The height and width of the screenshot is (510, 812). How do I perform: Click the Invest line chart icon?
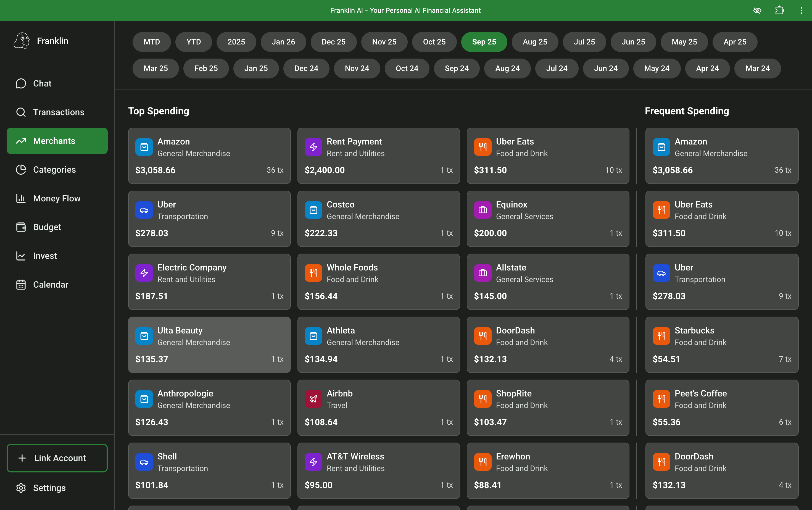coord(21,256)
